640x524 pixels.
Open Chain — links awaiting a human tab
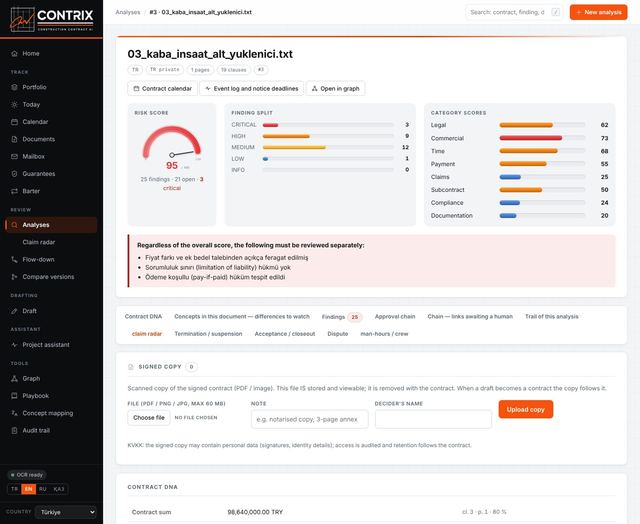[470, 316]
